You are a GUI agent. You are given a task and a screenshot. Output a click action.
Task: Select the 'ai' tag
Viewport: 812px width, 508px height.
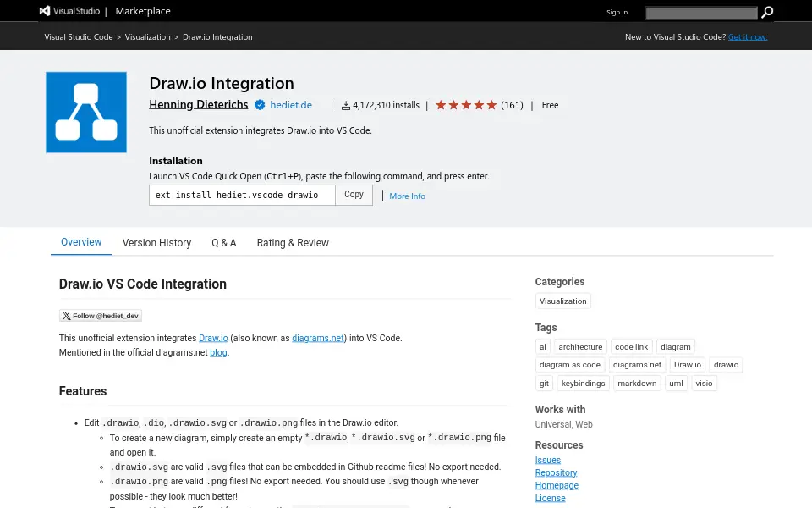pyautogui.click(x=543, y=347)
